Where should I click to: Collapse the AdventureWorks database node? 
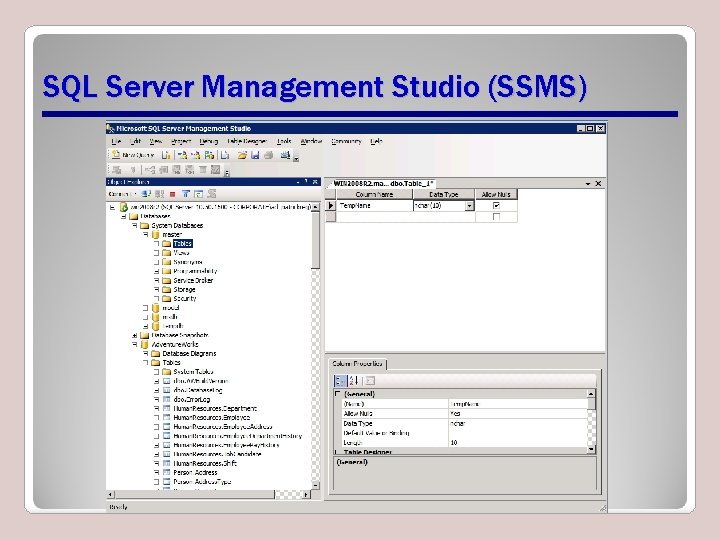point(135,344)
